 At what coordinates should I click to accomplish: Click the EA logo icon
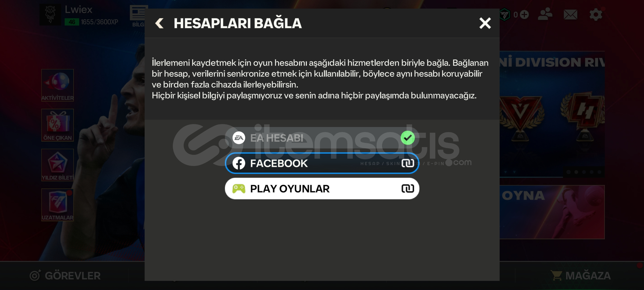pos(239,138)
